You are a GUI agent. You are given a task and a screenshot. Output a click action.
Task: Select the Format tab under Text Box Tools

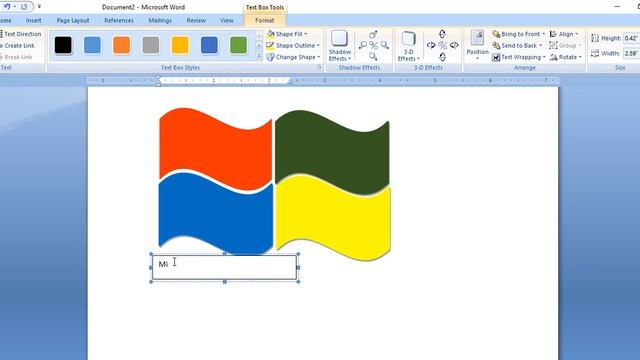coord(264,20)
